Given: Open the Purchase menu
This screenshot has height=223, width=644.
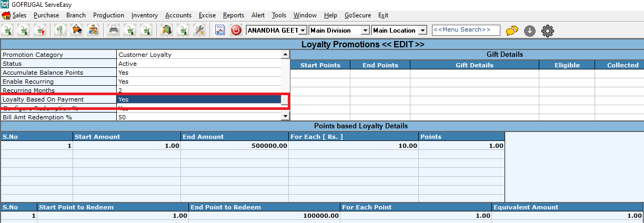Looking at the screenshot, I should 46,15.
